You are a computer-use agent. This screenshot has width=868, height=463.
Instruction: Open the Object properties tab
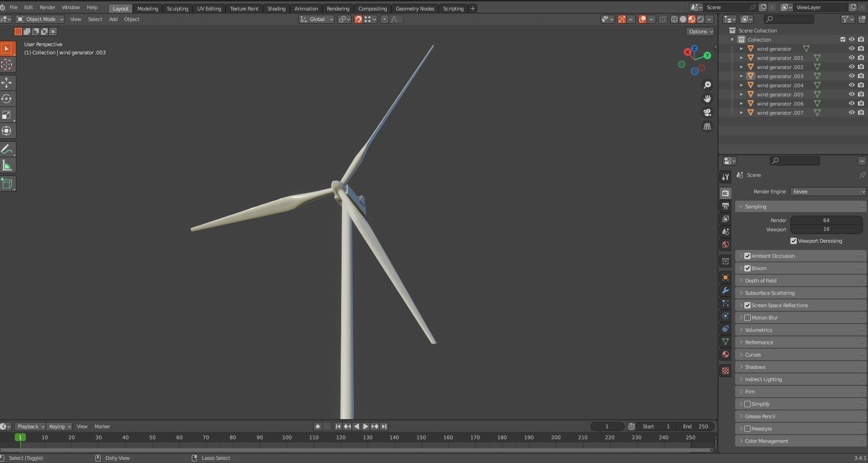point(726,277)
